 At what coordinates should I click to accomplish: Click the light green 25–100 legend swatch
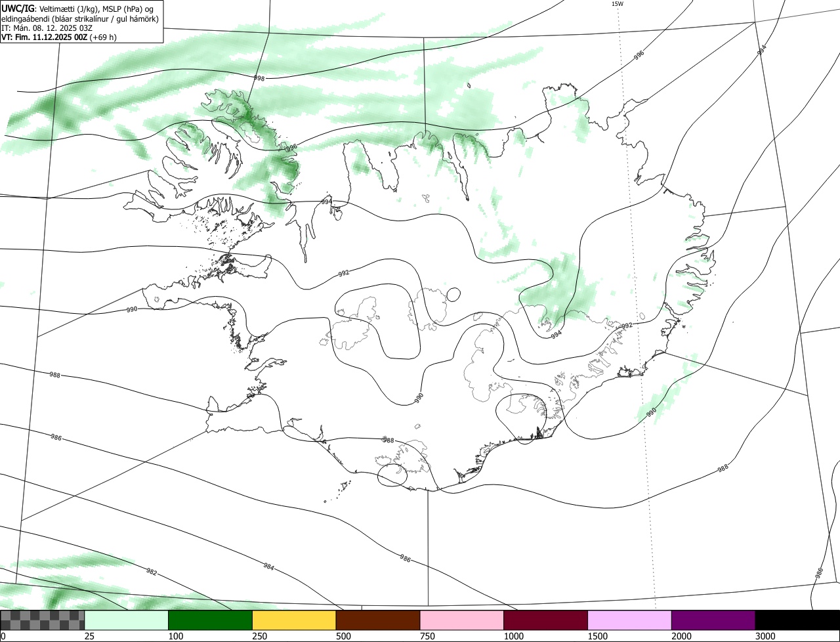(x=127, y=620)
